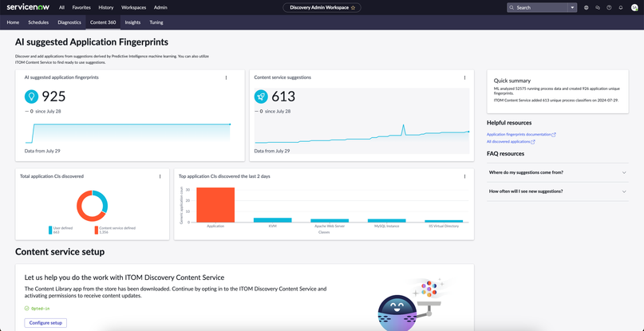Open the Admin menu
Image resolution: width=644 pixels, height=331 pixels.
160,7
